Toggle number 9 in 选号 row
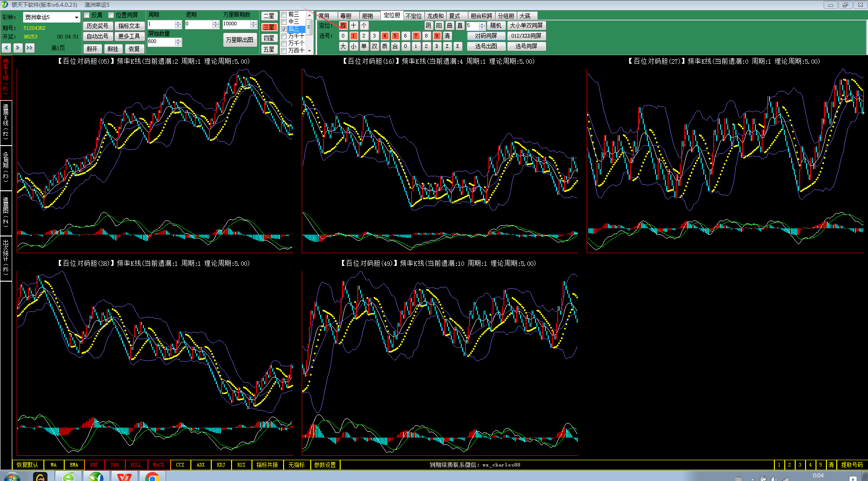The height and width of the screenshot is (481, 868). pos(437,36)
